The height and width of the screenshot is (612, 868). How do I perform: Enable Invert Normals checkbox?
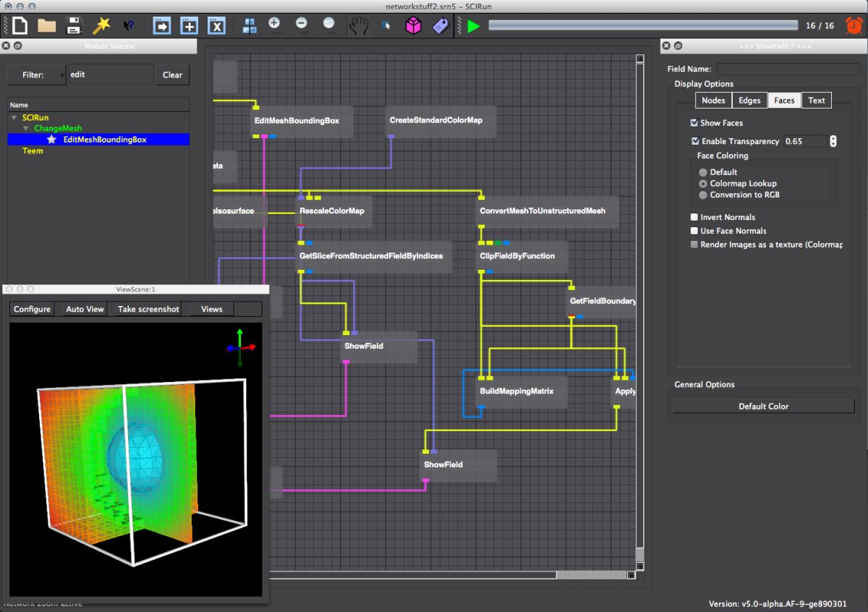click(694, 217)
